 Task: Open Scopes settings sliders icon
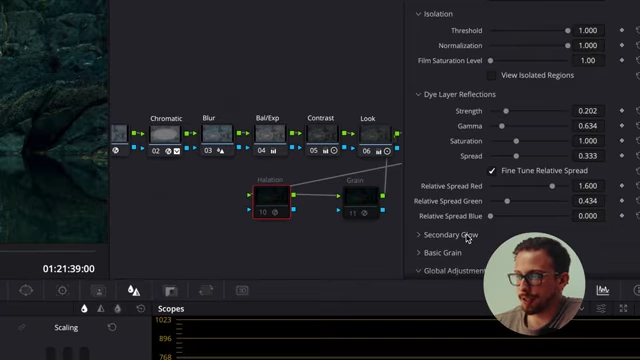click(x=601, y=309)
